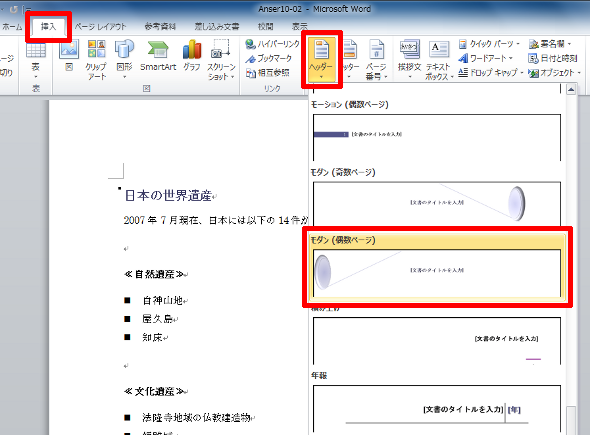590x435 pixels.
Task: Insert a SmartArt graphic
Action: pos(158,56)
